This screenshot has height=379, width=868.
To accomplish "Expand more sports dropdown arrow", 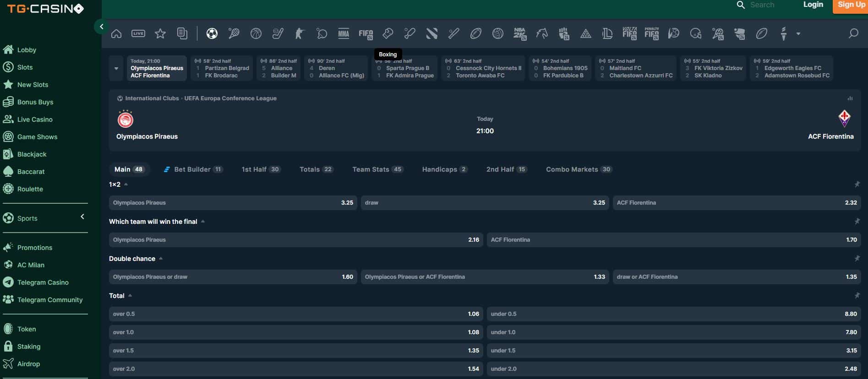I will (x=798, y=34).
